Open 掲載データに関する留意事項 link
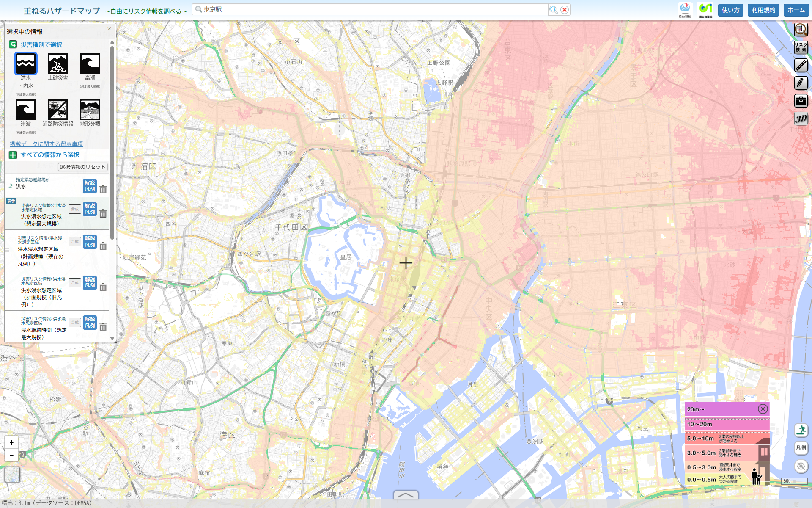The width and height of the screenshot is (812, 508). coord(46,144)
